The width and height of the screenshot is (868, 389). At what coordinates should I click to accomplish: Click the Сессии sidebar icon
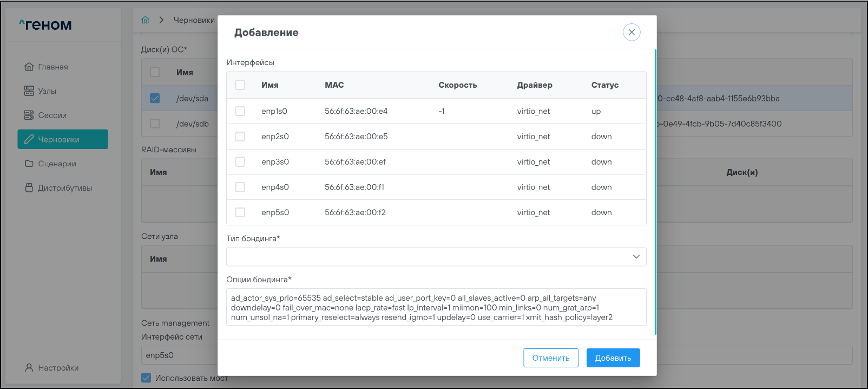click(x=29, y=115)
